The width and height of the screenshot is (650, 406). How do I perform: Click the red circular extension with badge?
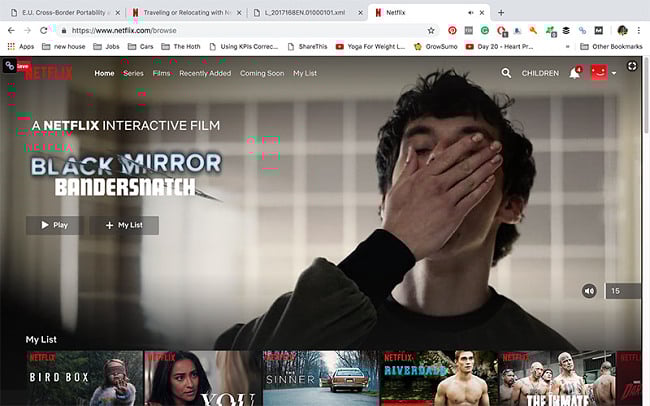point(501,31)
